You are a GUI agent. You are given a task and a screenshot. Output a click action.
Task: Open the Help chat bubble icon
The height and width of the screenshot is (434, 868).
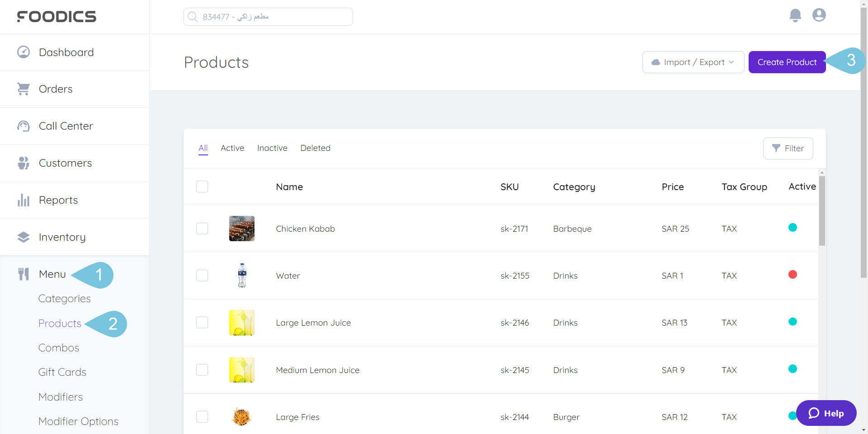(813, 413)
